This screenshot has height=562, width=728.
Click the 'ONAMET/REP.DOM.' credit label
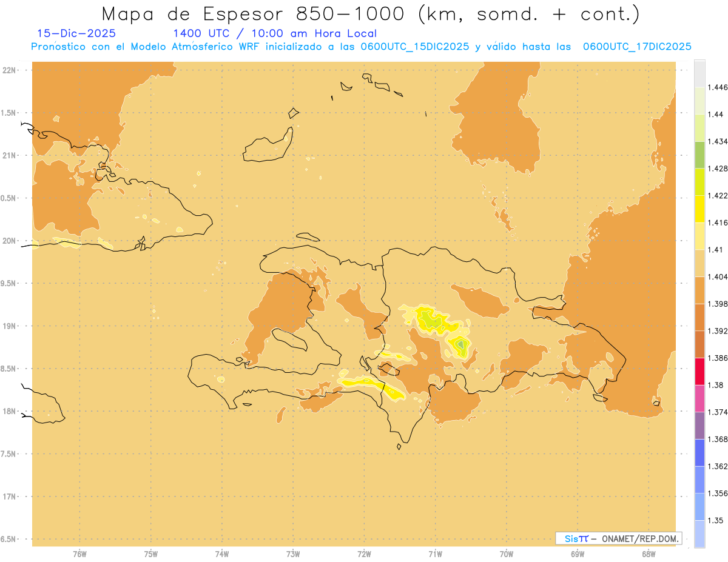tap(639, 538)
